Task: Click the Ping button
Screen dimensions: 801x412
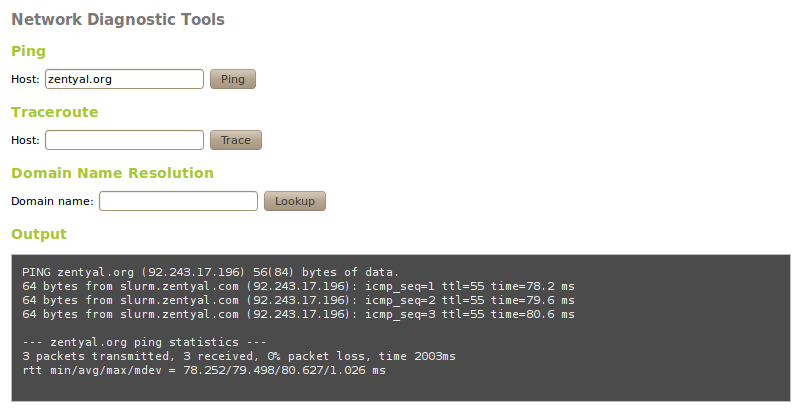Action: (x=232, y=79)
